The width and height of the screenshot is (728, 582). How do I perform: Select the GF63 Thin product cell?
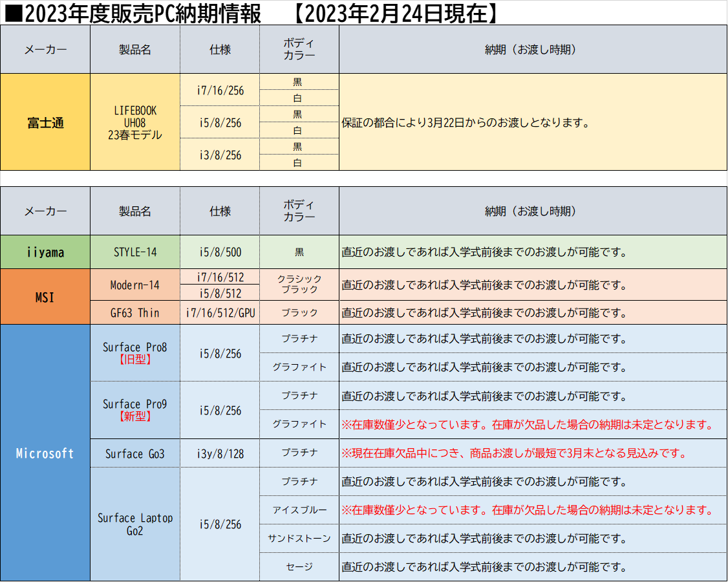click(x=135, y=312)
